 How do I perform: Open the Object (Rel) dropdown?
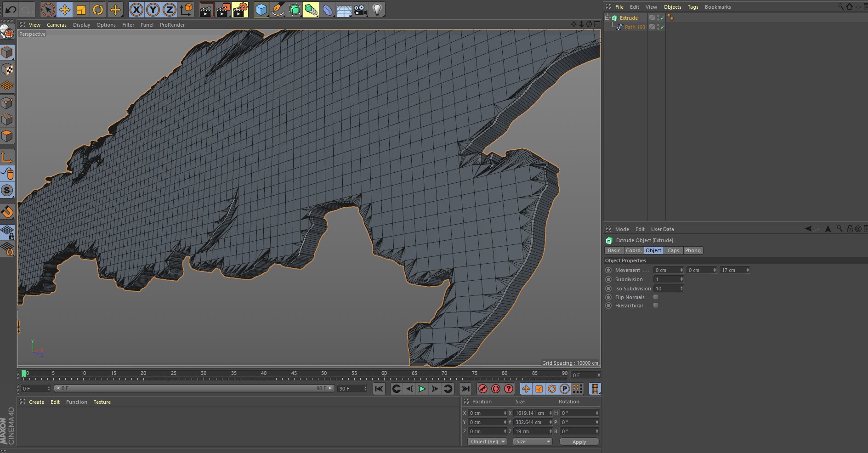[x=487, y=442]
